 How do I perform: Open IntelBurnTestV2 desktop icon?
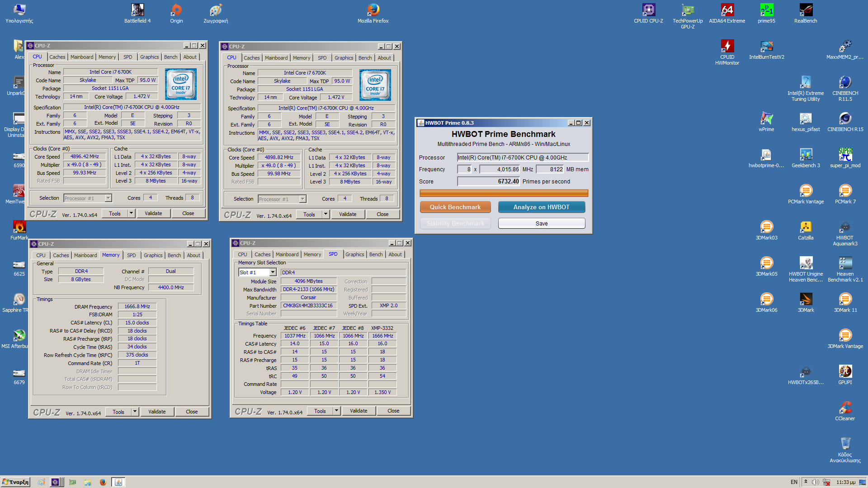coord(766,50)
